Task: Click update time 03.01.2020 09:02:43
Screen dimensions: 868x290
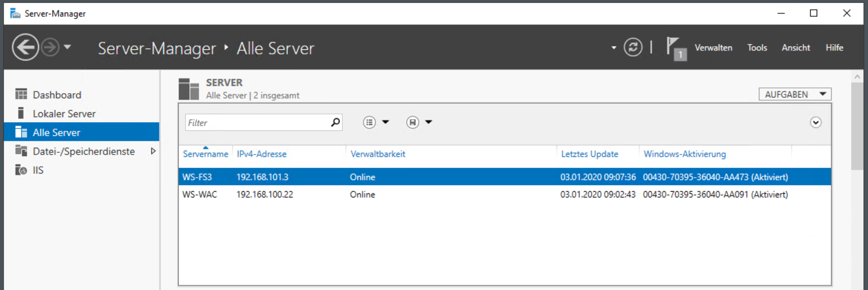Action: pos(598,194)
